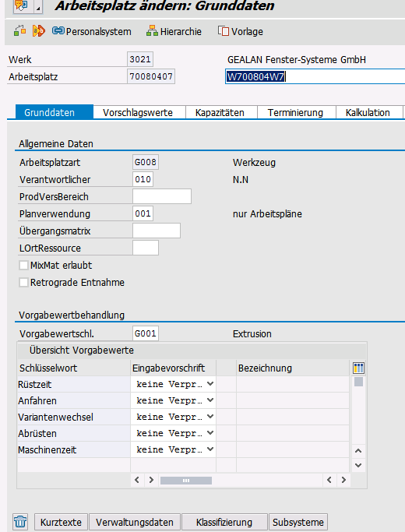Click the horizontal table scrollbar thumb
Image resolution: width=405 pixels, height=532 pixels.
coord(186,480)
